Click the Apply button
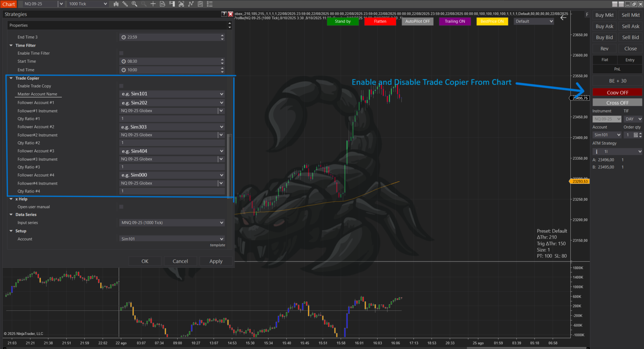This screenshot has height=349, width=644. (x=216, y=261)
